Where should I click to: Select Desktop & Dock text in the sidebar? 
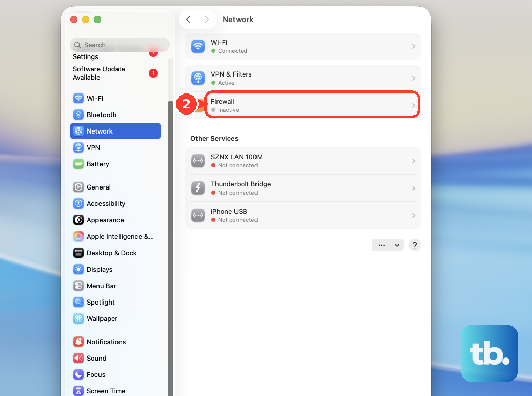tap(112, 253)
